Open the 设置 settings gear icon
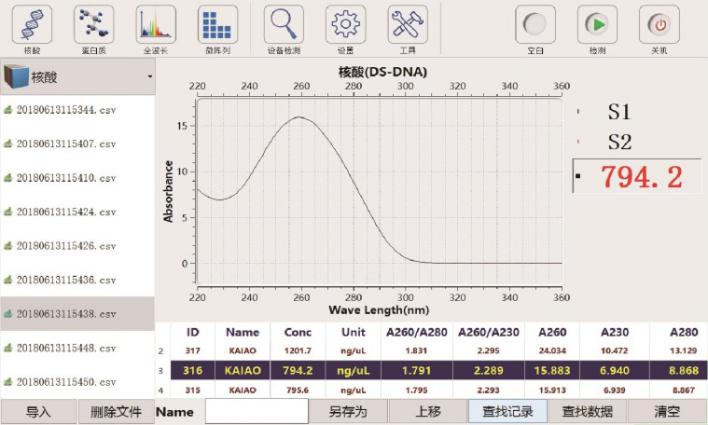 coord(345,25)
